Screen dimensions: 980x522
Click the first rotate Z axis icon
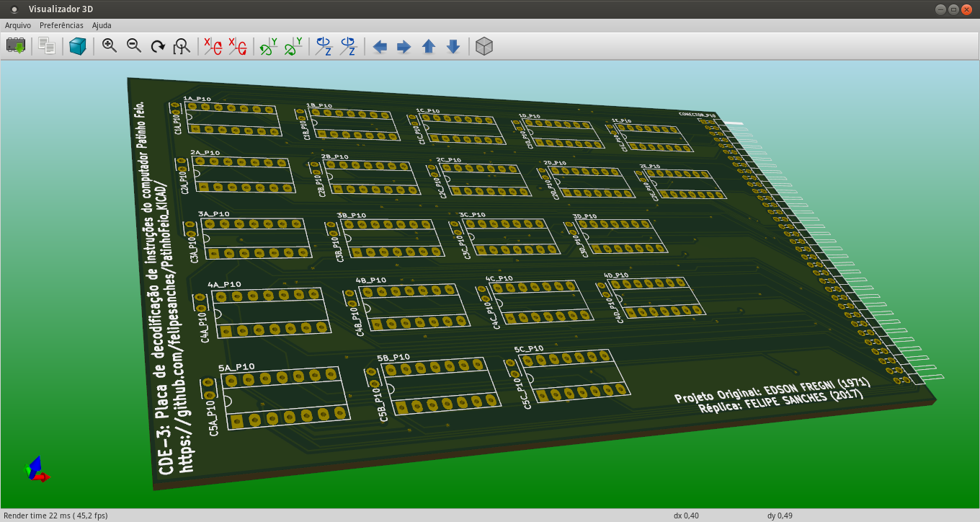(x=324, y=46)
